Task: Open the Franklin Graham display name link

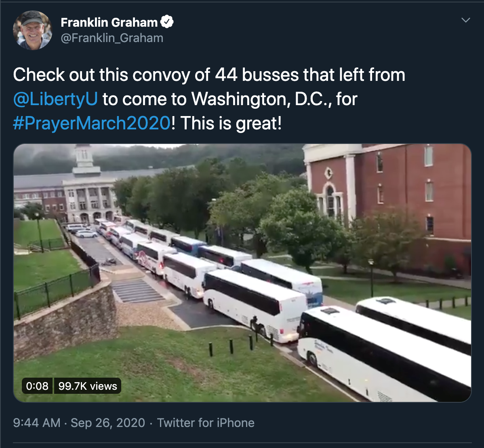Action: 109,23
